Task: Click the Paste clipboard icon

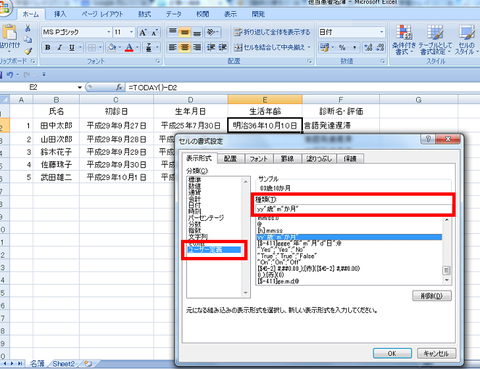Action: click(9, 32)
